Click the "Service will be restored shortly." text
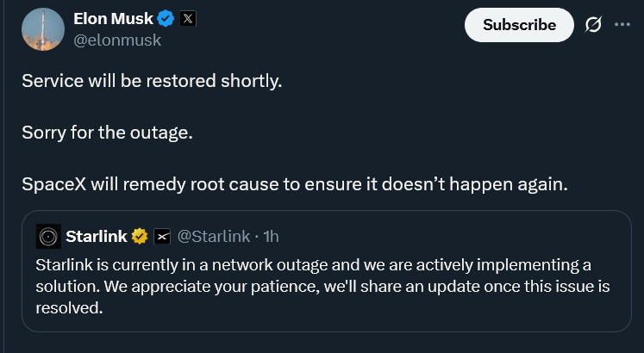This screenshot has width=644, height=353. tap(152, 81)
